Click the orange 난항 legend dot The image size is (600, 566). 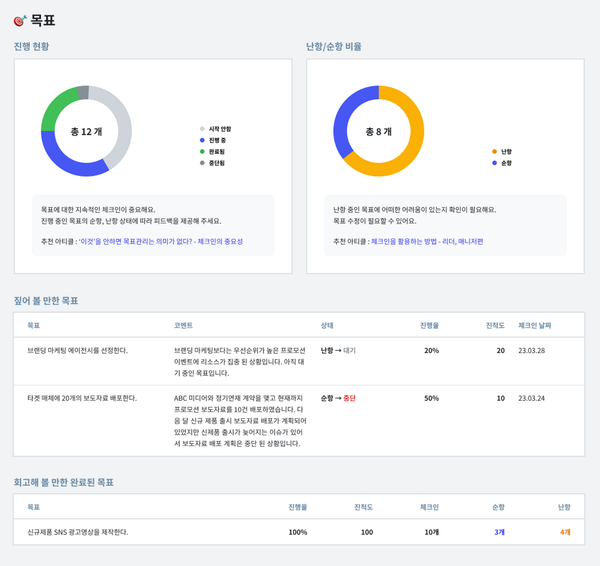pos(494,152)
